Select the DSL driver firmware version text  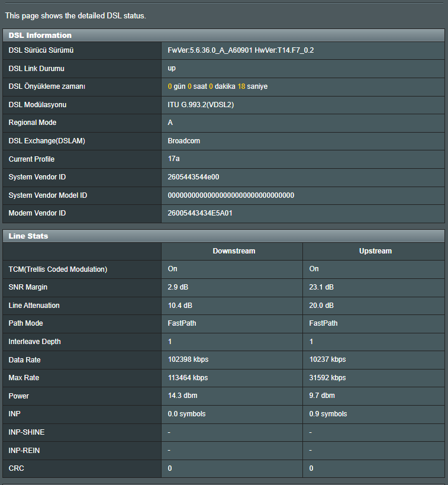[x=240, y=50]
